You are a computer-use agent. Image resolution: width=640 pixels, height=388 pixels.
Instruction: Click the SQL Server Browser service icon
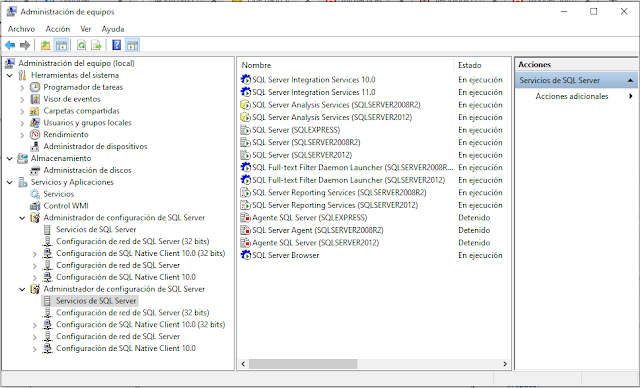(x=246, y=255)
